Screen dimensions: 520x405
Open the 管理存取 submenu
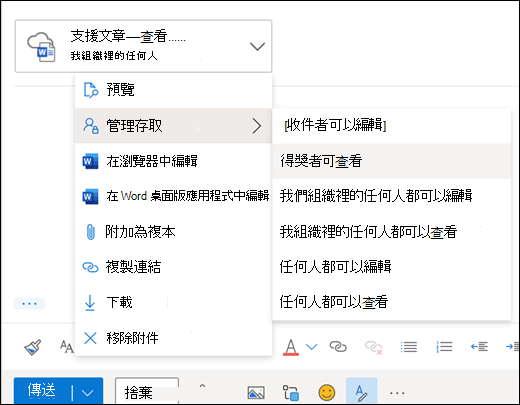(x=174, y=126)
